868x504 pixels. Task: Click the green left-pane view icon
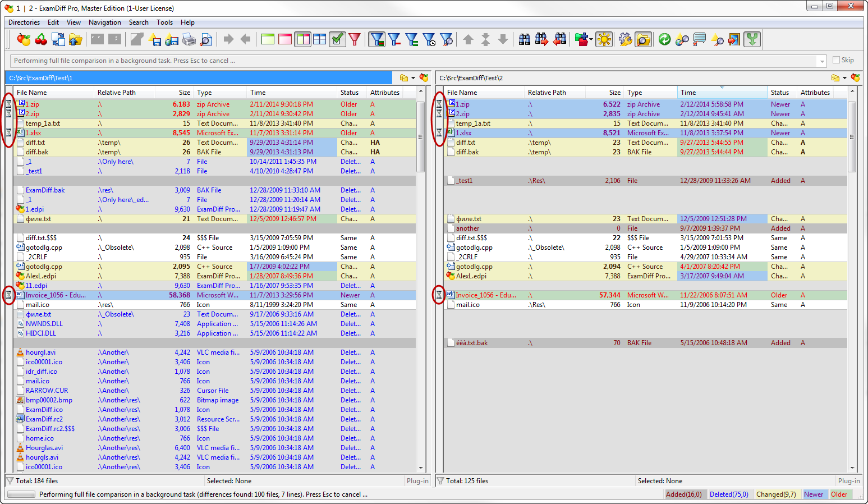[x=268, y=39]
